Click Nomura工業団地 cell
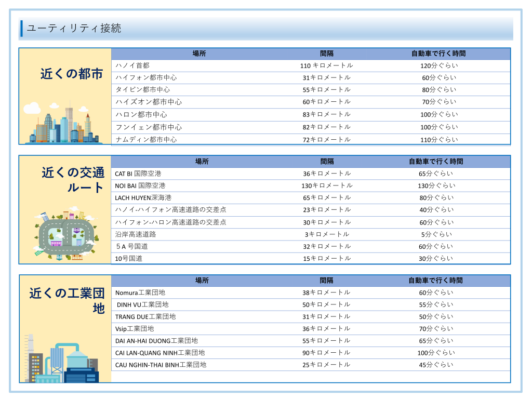 pos(140,293)
